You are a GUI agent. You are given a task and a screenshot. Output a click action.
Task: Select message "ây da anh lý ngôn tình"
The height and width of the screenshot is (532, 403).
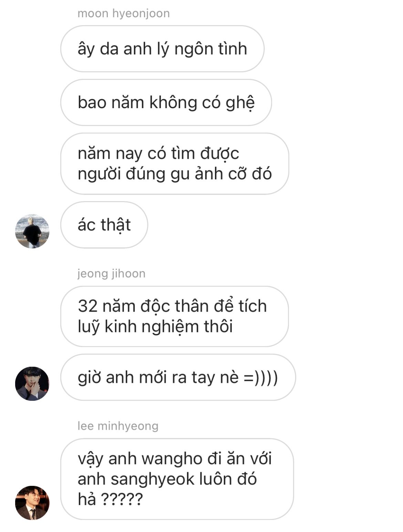point(162,49)
